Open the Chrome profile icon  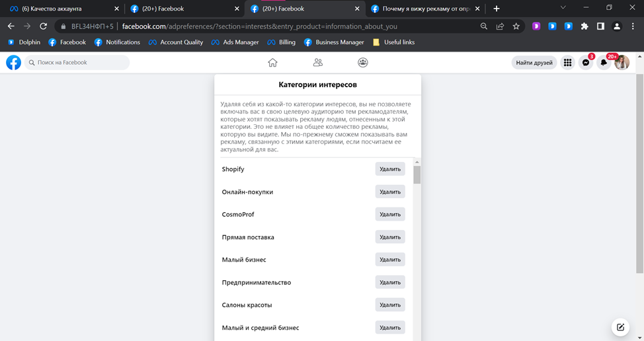pos(616,26)
